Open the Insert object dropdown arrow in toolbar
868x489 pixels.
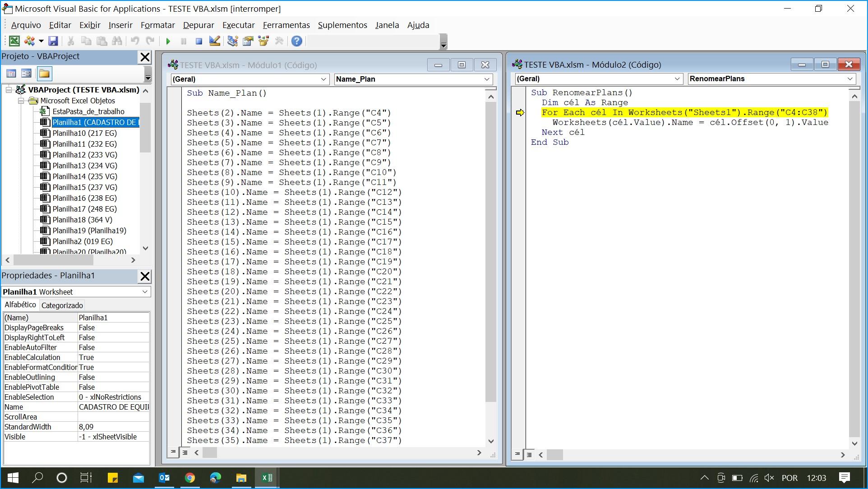pyautogui.click(x=41, y=41)
